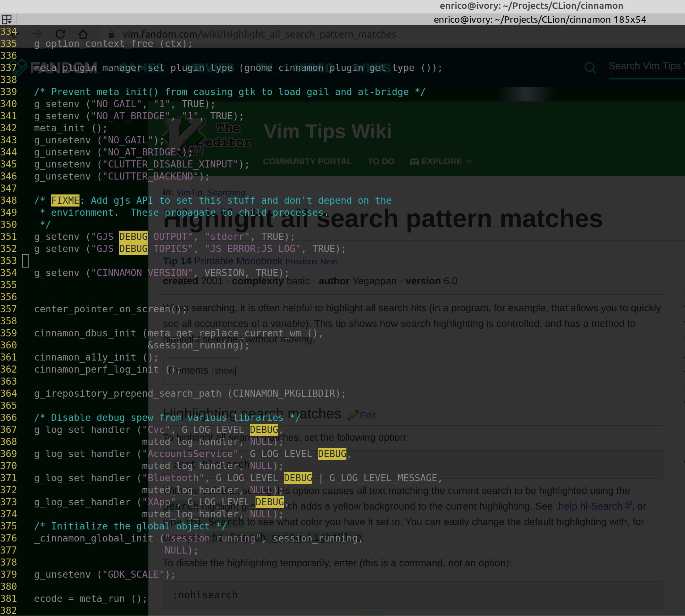Viewport: 685px width, 616px height.
Task: Click terminal title "enrico@ivory" 185x54 bar
Action: coord(540,20)
